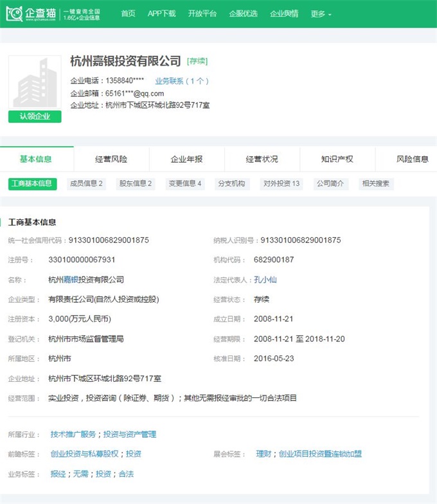
Task: Click the 创业投资与私募股权 tag
Action: point(84,454)
